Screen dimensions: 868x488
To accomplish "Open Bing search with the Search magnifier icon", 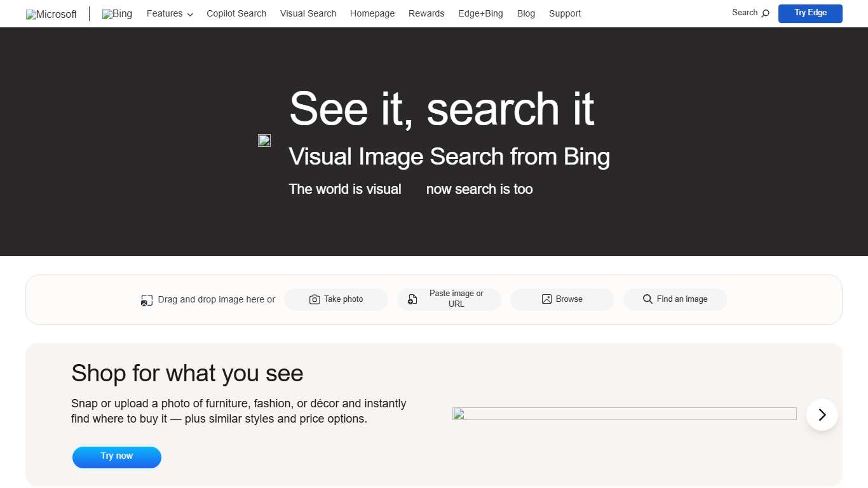I will 764,12.
